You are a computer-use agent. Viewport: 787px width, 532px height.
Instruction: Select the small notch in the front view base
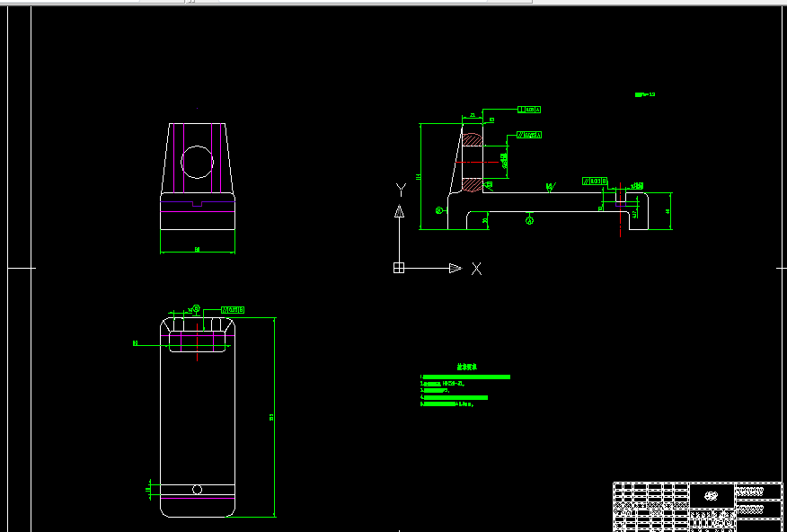click(x=198, y=204)
